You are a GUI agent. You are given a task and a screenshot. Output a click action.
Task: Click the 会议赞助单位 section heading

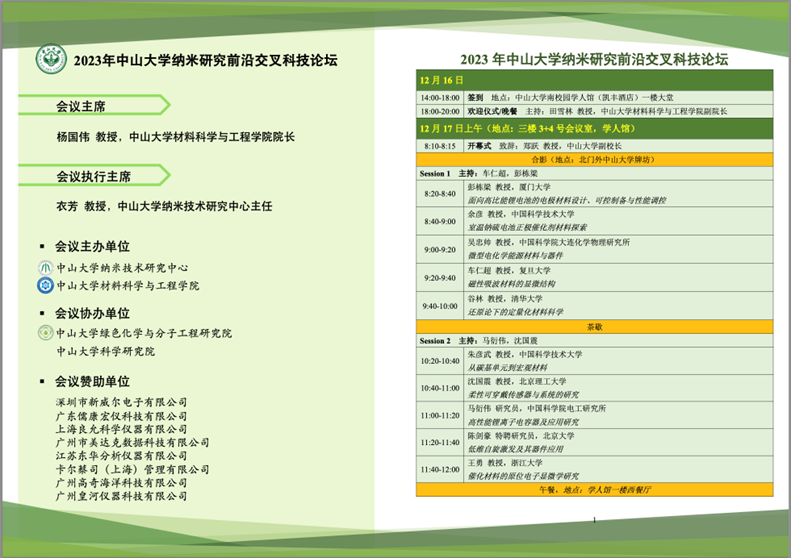coord(92,382)
